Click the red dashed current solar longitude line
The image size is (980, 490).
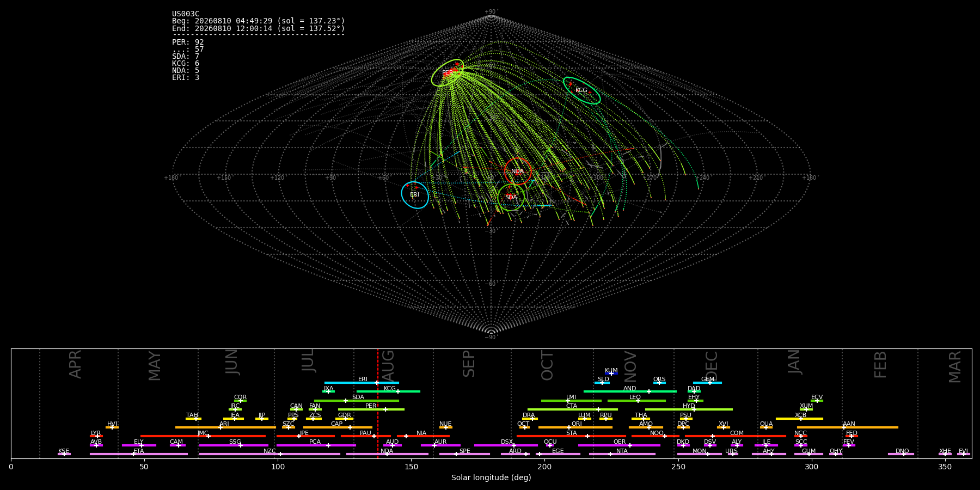coord(378,403)
